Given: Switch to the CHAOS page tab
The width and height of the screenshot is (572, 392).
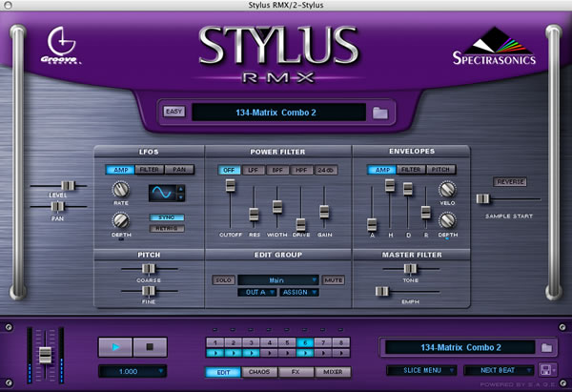Looking at the screenshot, I should [259, 372].
